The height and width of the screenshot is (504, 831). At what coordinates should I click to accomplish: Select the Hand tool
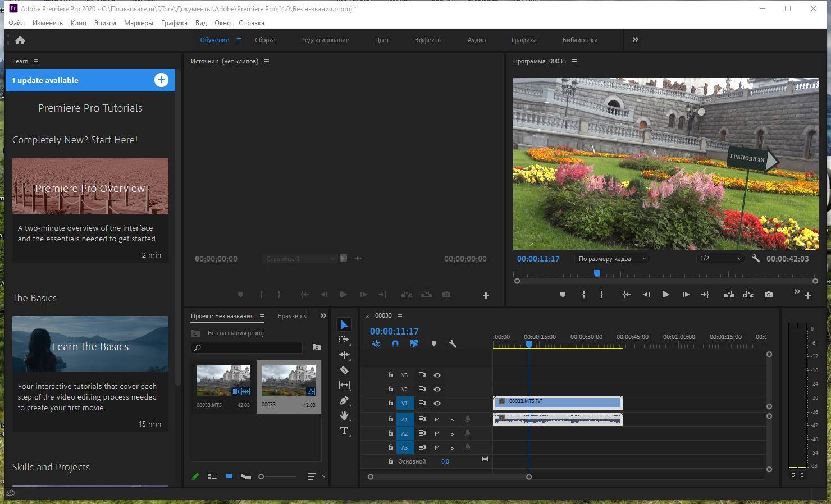[344, 415]
